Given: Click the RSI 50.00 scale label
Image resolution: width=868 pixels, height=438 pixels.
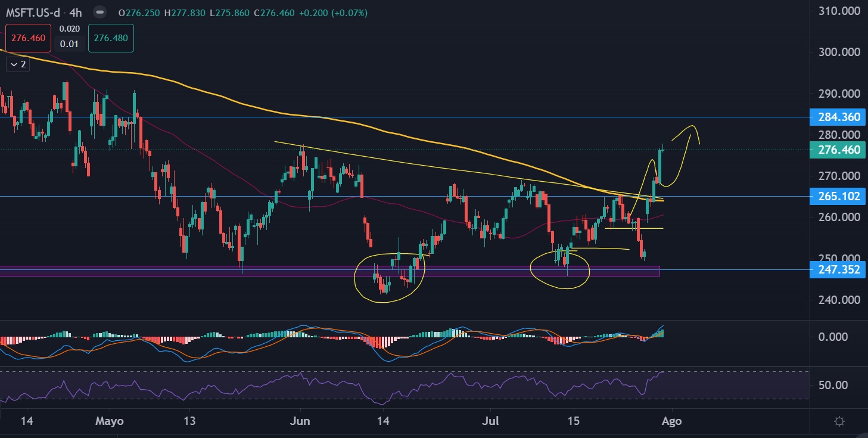Looking at the screenshot, I should 834,385.
